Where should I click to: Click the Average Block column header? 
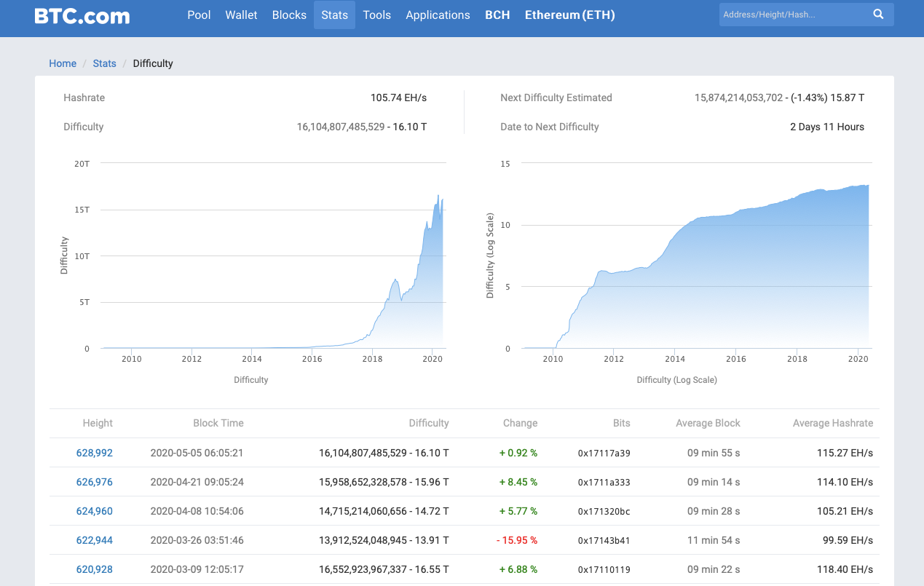pyautogui.click(x=708, y=423)
